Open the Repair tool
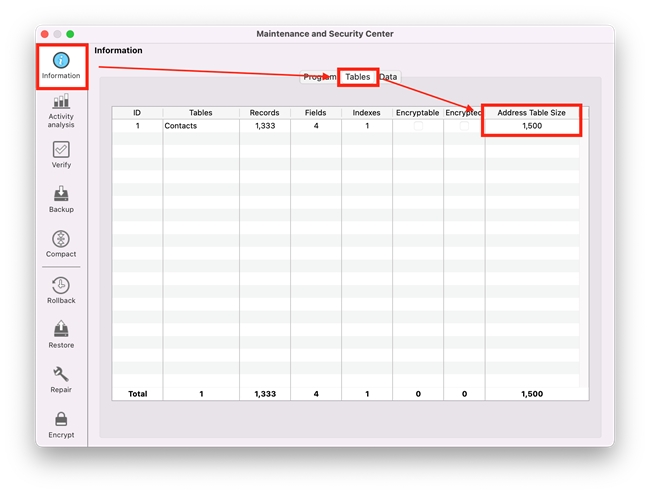Image resolution: width=650 pixels, height=494 pixels. (61, 378)
